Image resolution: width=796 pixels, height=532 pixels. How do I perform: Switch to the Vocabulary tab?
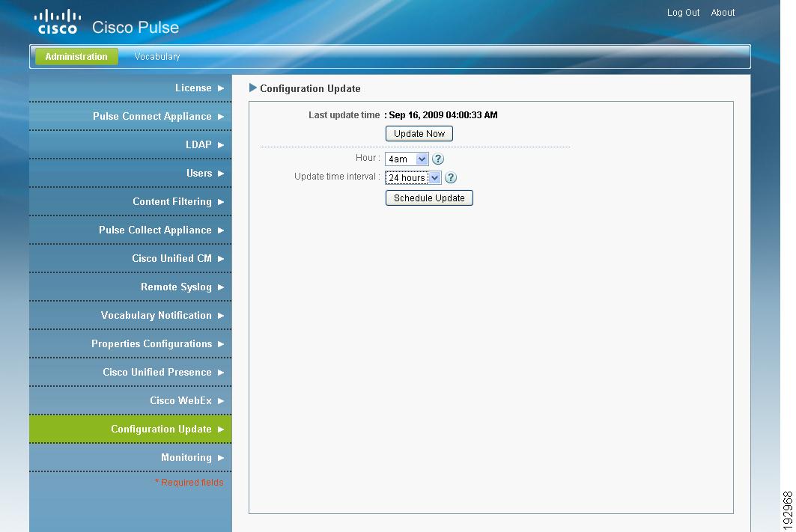[x=157, y=56]
